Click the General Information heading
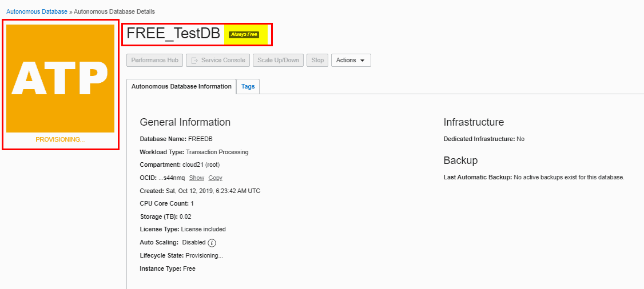The image size is (644, 289). [x=185, y=122]
